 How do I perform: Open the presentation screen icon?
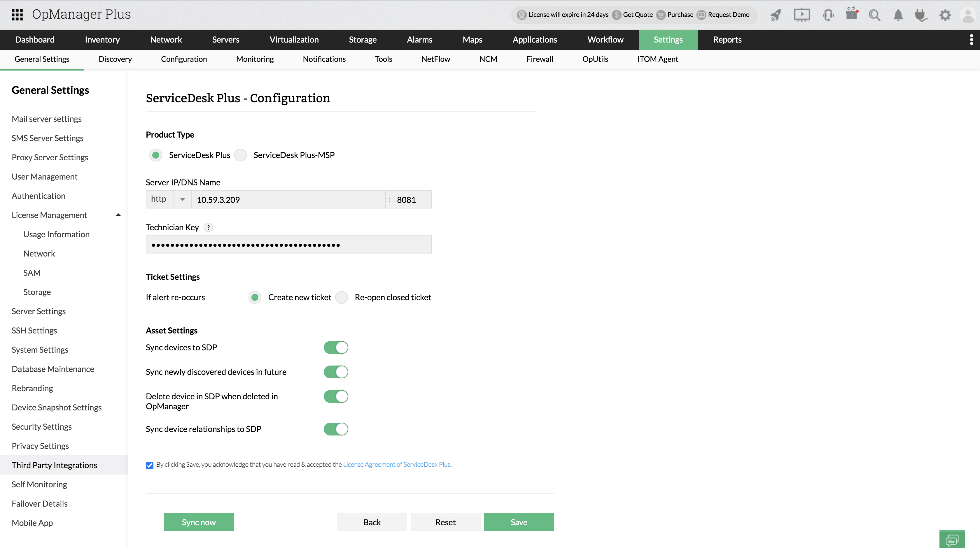[x=801, y=15]
